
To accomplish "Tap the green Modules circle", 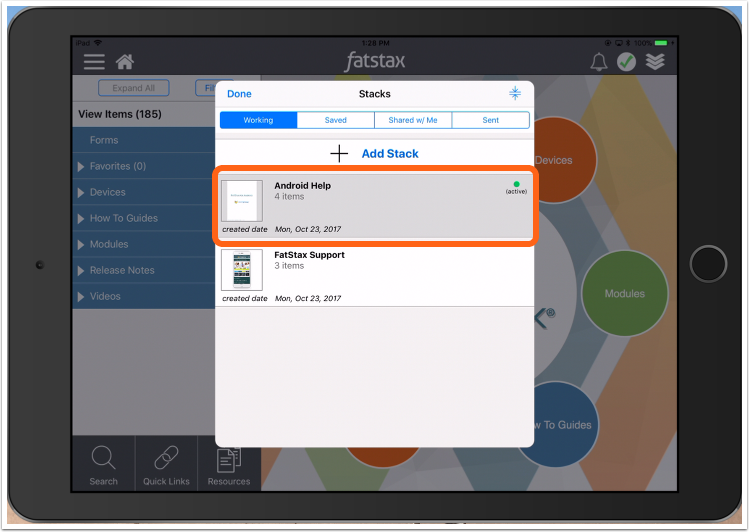I will (x=625, y=294).
